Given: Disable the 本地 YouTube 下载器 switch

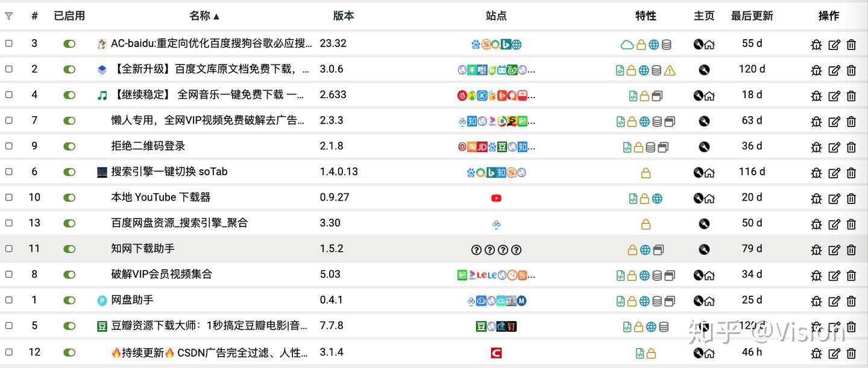Looking at the screenshot, I should tap(69, 198).
